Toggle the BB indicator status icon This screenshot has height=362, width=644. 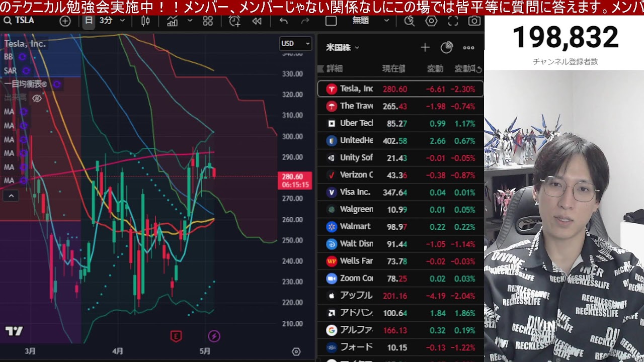pos(22,57)
